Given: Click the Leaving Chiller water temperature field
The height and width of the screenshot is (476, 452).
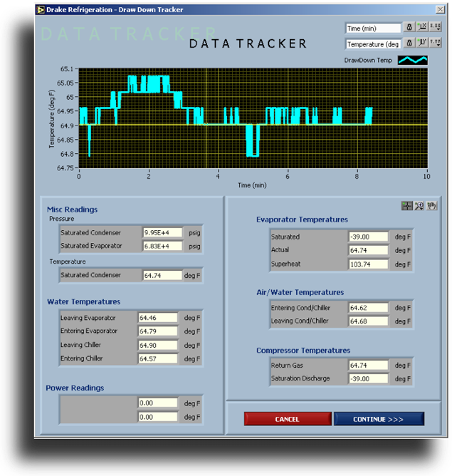Looking at the screenshot, I should coord(157,345).
